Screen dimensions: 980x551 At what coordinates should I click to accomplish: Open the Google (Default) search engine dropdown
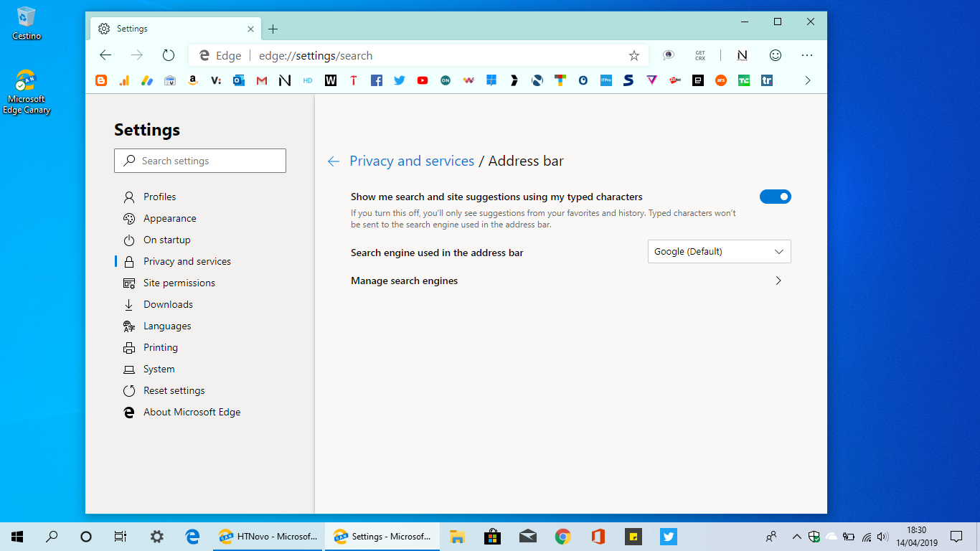point(720,252)
